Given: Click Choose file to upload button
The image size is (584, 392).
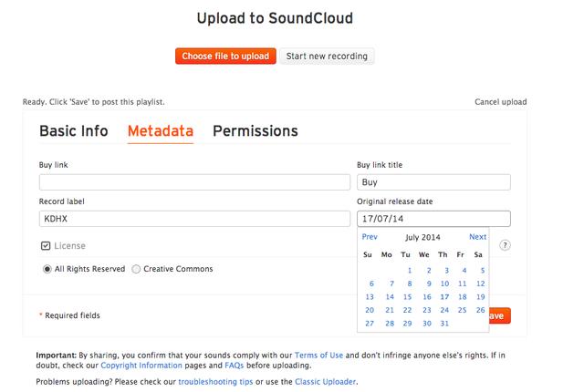Looking at the screenshot, I should (x=225, y=57).
